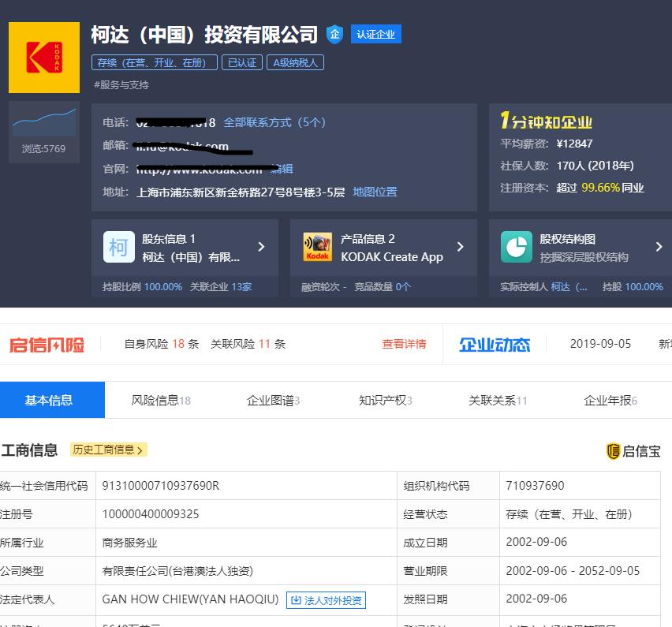This screenshot has height=627, width=672.
Task: Click the A级纳税人 tag
Action: tap(295, 62)
